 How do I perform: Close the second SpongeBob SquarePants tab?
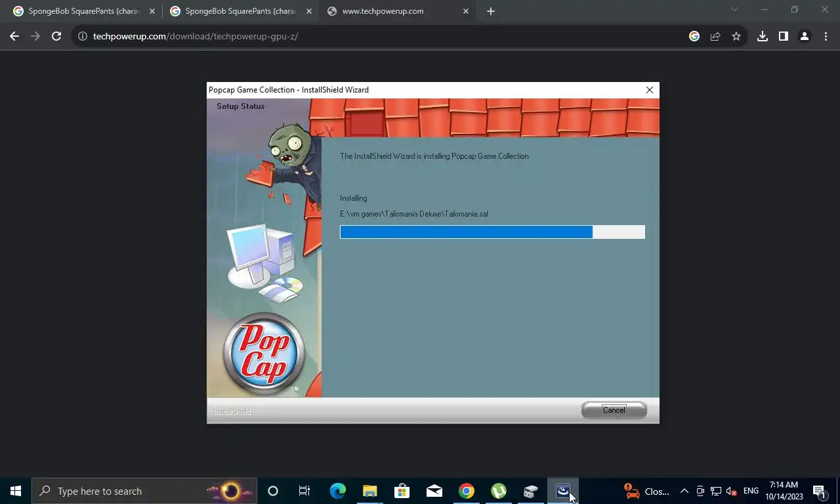tap(309, 11)
